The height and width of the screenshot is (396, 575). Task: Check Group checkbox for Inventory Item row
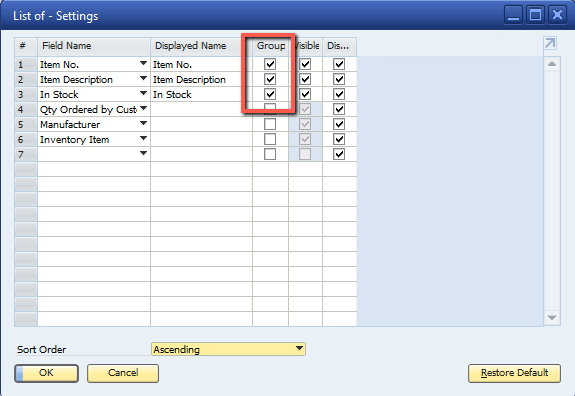point(270,139)
